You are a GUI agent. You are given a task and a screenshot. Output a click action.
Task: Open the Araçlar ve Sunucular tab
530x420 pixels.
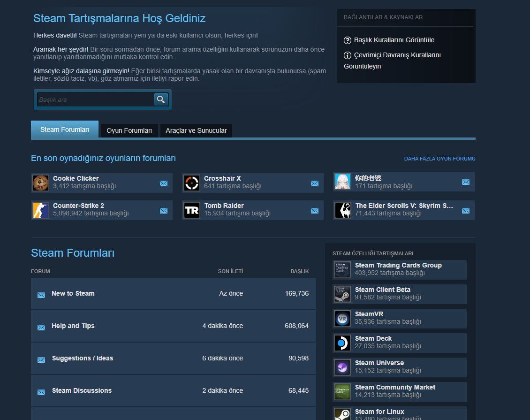(x=196, y=130)
